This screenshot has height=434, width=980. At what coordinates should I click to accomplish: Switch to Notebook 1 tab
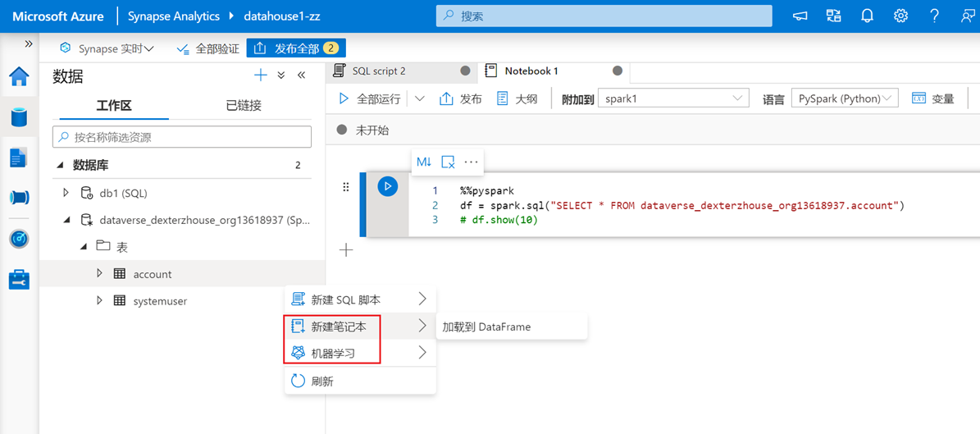coord(553,71)
